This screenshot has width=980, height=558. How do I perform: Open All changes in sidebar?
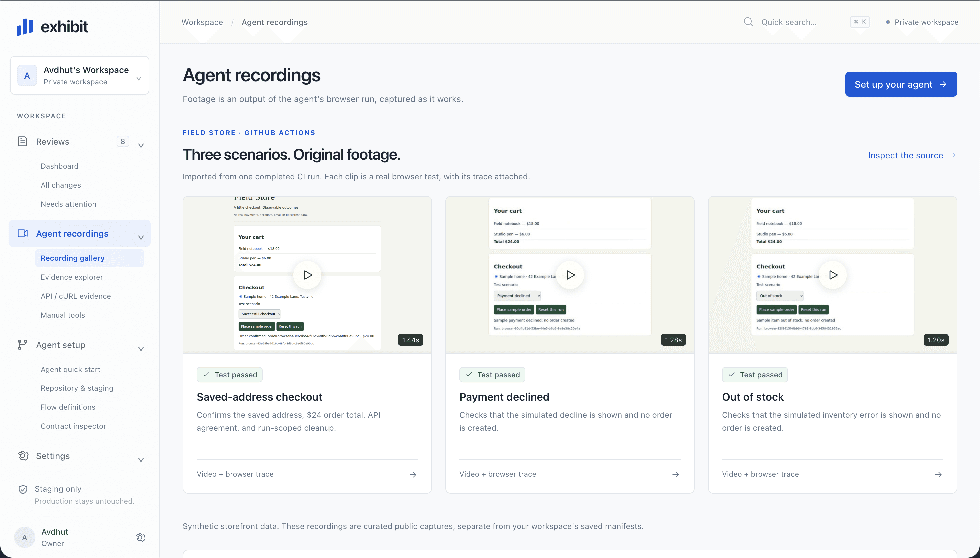pos(61,185)
